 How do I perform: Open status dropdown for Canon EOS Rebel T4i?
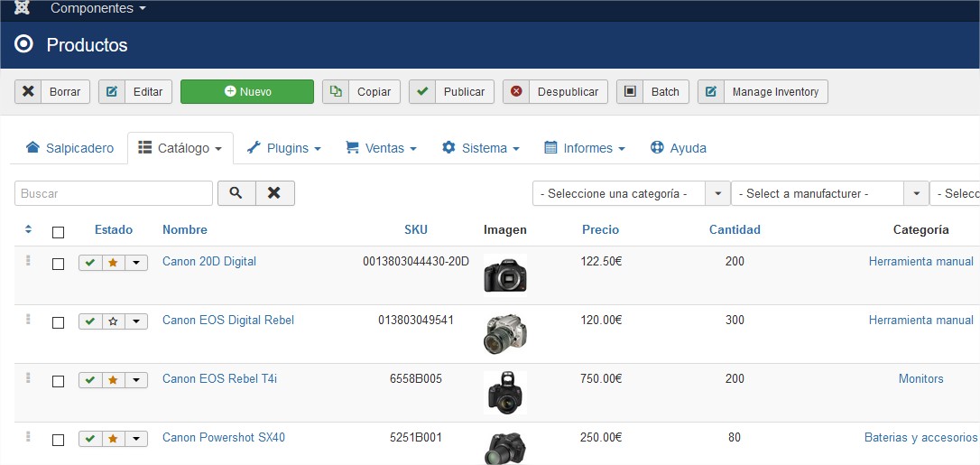pyautogui.click(x=136, y=380)
